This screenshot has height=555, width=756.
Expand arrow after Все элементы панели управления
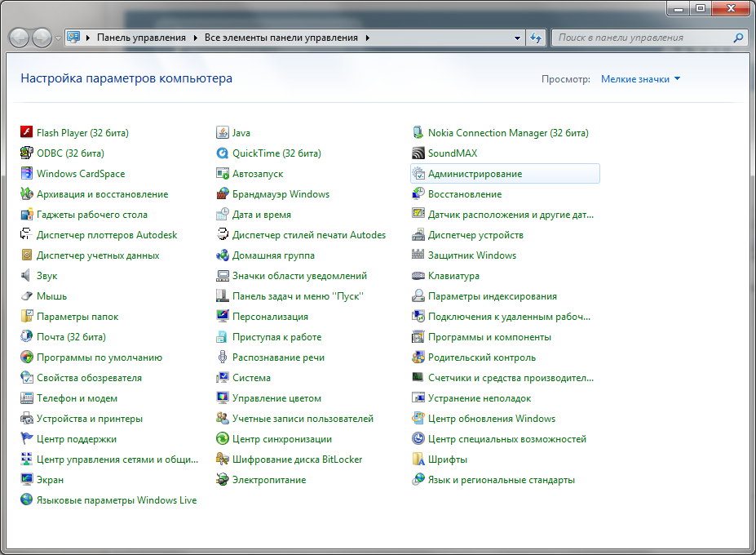pos(367,38)
